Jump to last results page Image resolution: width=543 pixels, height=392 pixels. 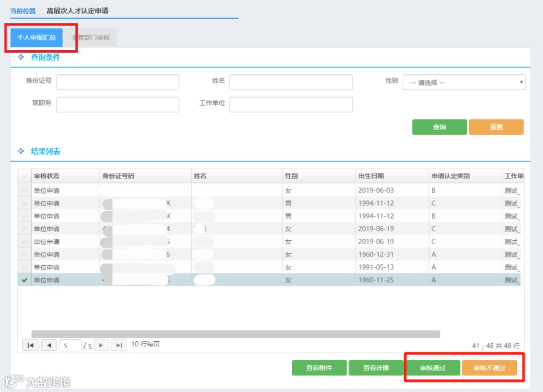pyautogui.click(x=119, y=345)
